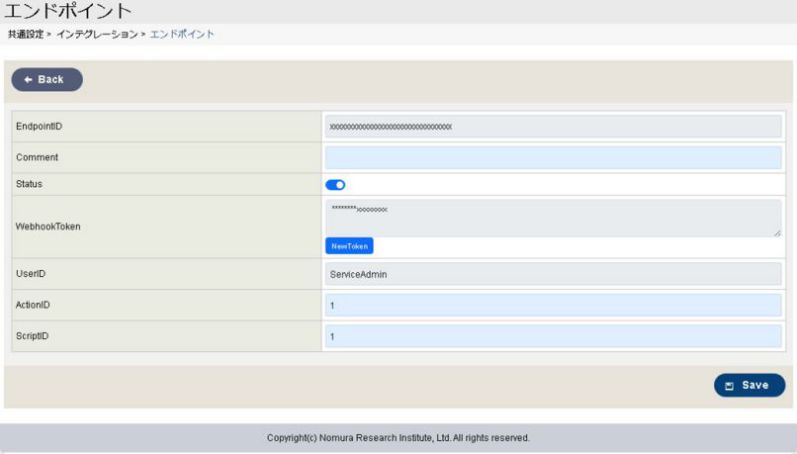This screenshot has width=797, height=454.
Task: Generate a new token with NewToken button
Action: (x=349, y=246)
